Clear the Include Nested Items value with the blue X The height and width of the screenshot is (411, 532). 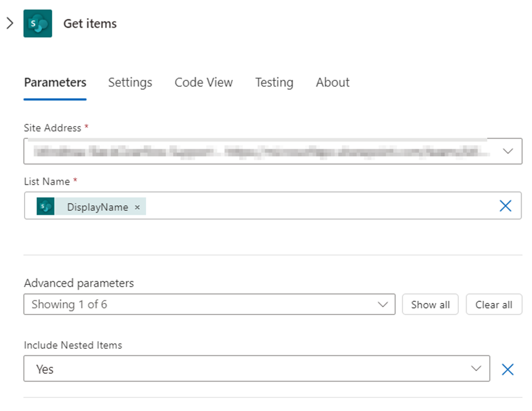pyautogui.click(x=507, y=369)
